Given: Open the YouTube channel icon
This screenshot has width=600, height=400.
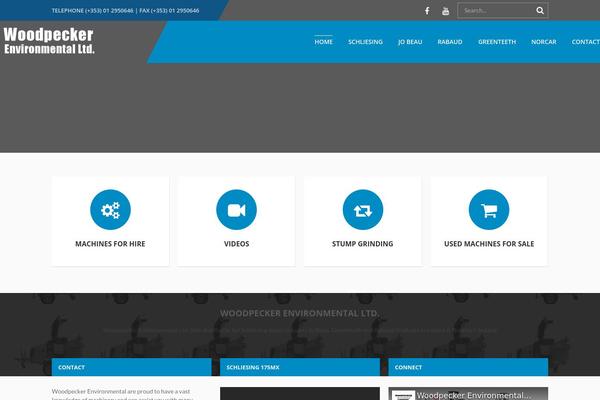Looking at the screenshot, I should click(x=445, y=11).
